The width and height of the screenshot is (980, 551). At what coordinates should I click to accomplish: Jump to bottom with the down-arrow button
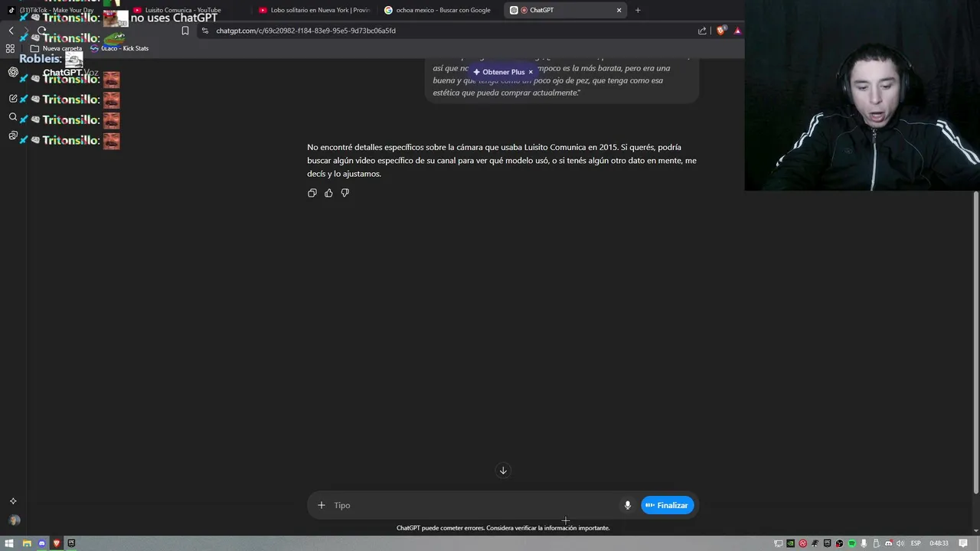(x=503, y=471)
